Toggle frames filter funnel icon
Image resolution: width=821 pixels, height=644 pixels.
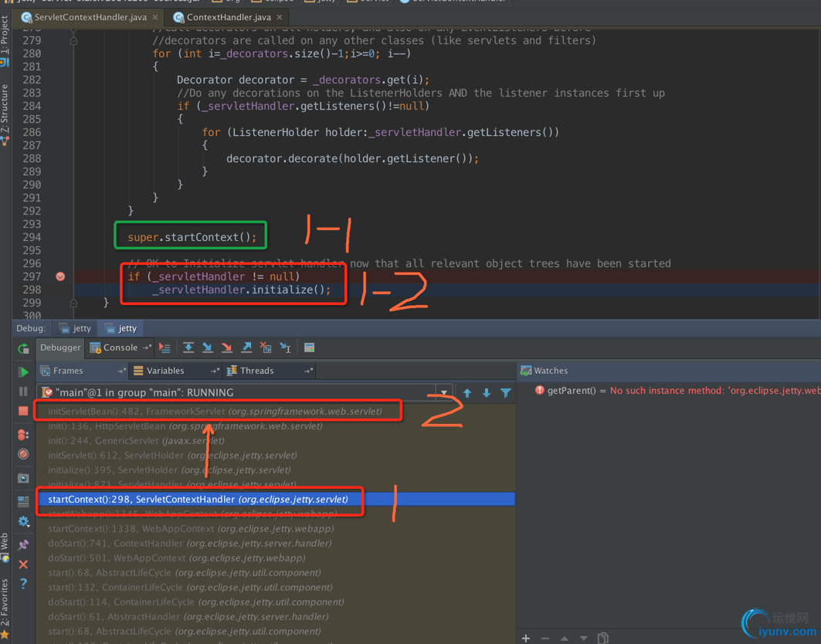(x=506, y=393)
